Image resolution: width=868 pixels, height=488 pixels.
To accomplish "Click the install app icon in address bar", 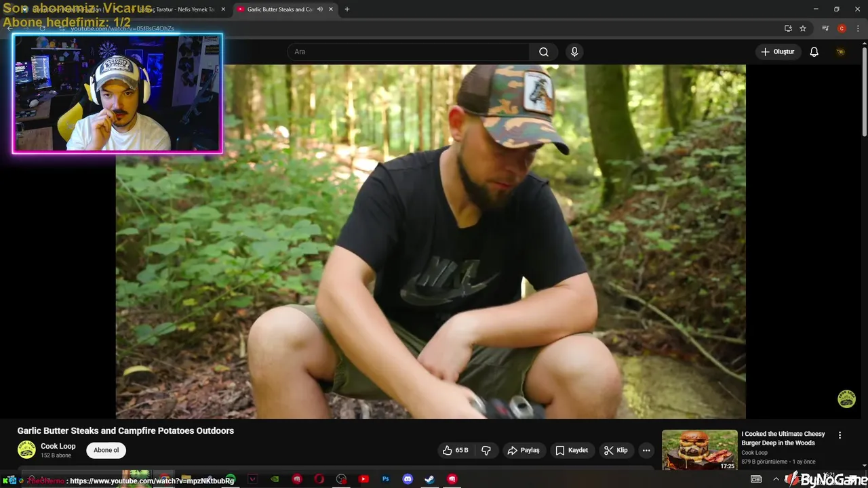I will click(x=788, y=28).
